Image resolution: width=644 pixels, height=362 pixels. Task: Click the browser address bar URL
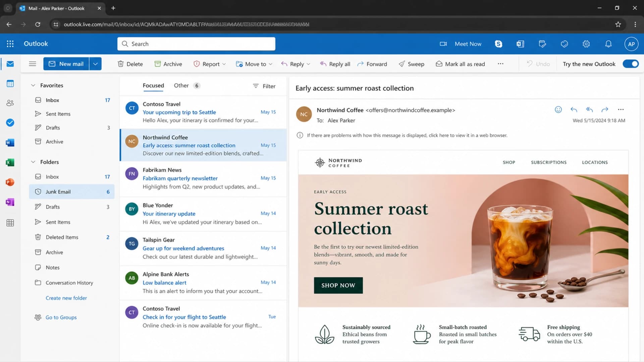[x=186, y=24]
